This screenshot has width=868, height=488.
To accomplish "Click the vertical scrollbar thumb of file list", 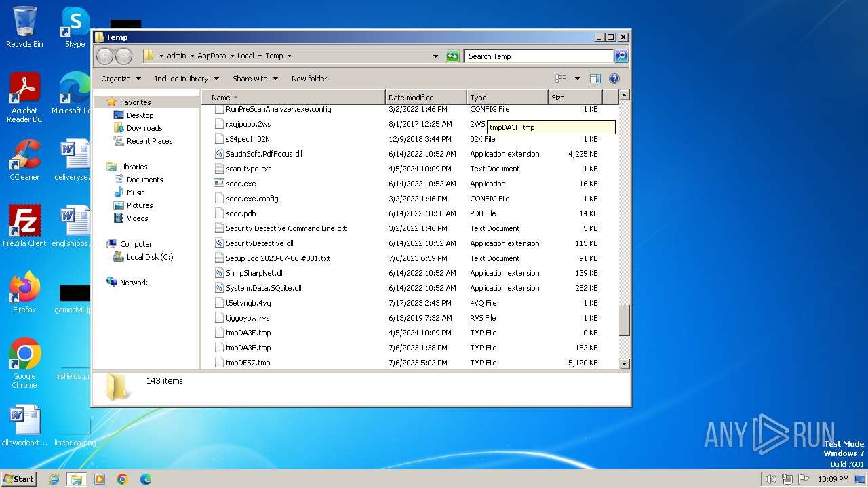I will click(625, 321).
